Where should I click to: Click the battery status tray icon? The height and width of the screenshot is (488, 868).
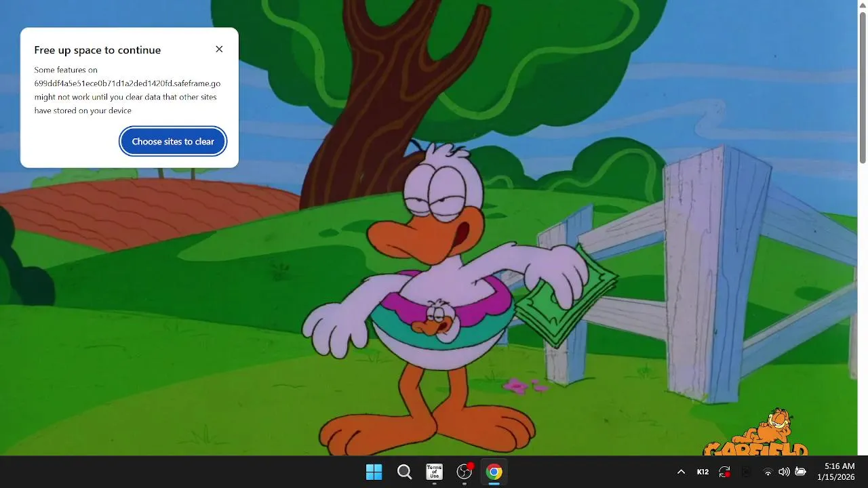[x=800, y=472]
